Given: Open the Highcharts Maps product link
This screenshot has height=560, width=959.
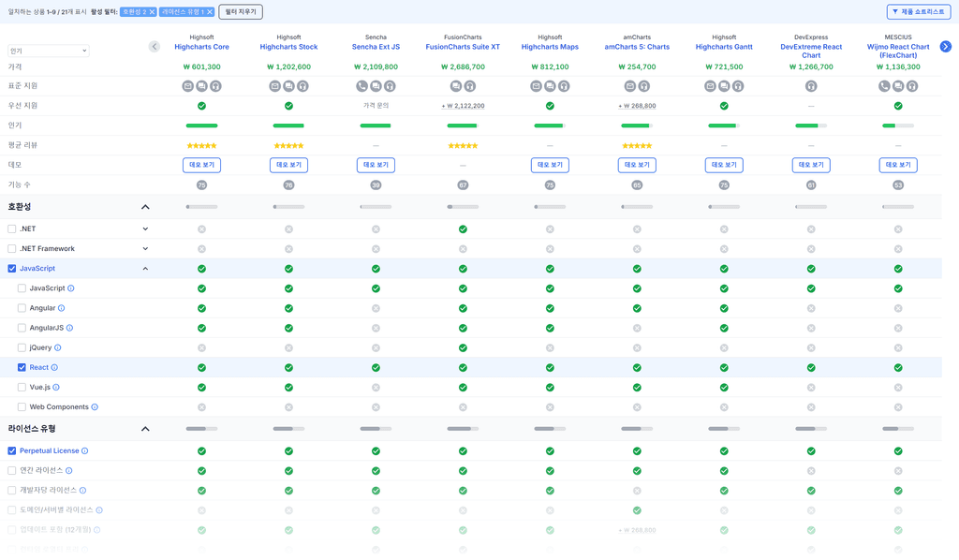Looking at the screenshot, I should [550, 47].
